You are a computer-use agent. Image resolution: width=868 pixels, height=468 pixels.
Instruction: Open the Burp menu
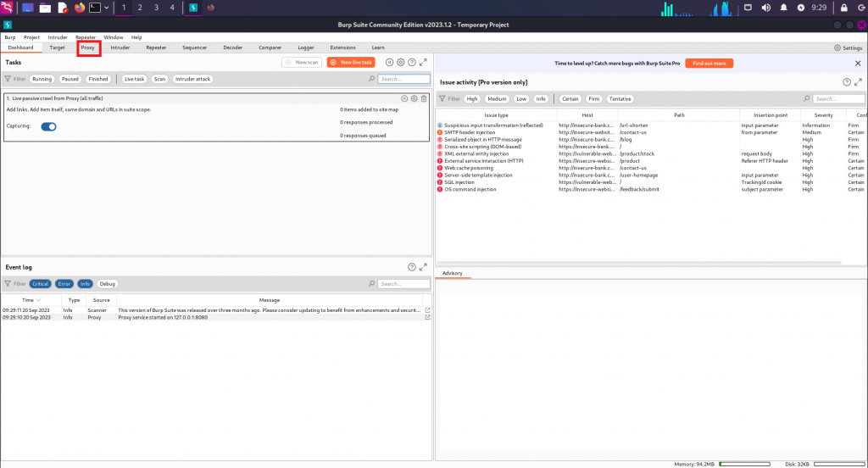tap(10, 37)
